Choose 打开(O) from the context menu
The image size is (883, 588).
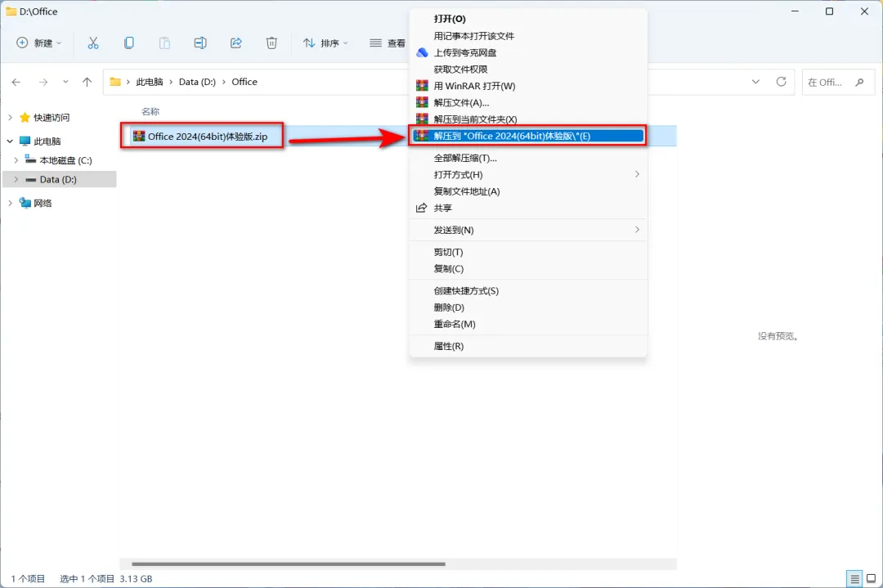coord(529,19)
